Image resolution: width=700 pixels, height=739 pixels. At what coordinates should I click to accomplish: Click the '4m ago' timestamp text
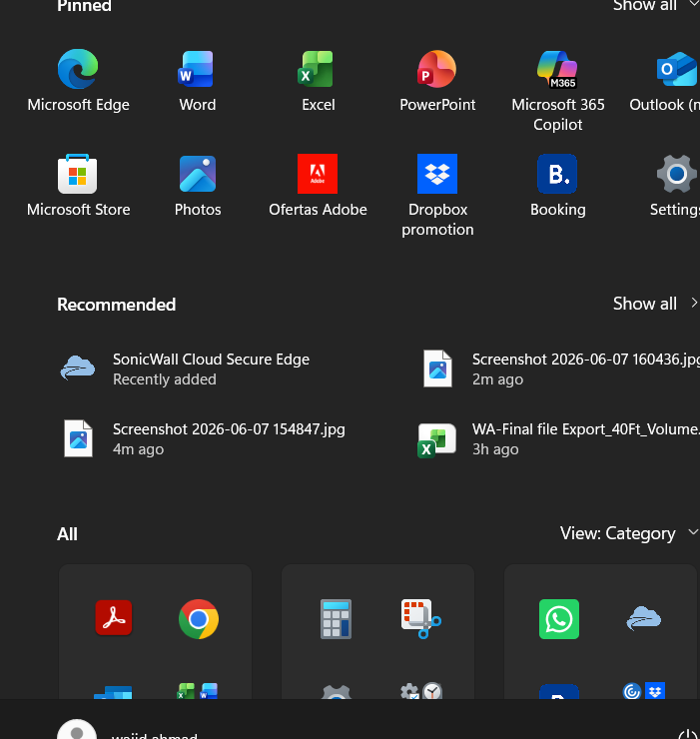(x=138, y=449)
